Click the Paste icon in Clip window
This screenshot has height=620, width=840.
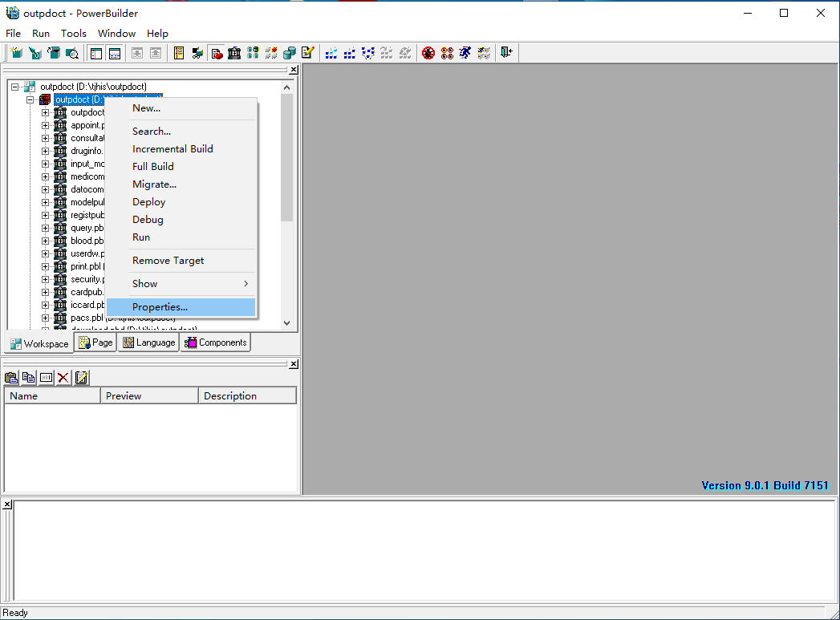11,378
